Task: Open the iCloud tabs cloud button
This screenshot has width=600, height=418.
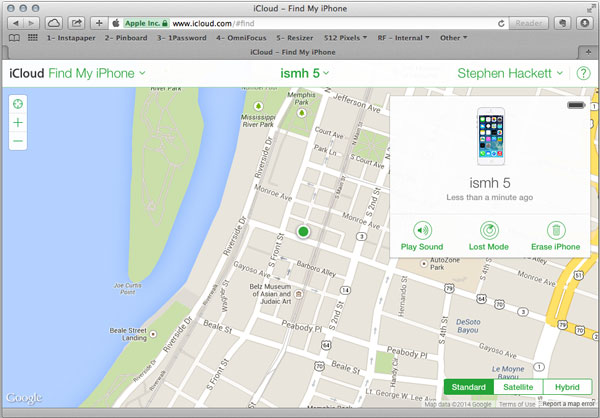Action: (x=54, y=23)
